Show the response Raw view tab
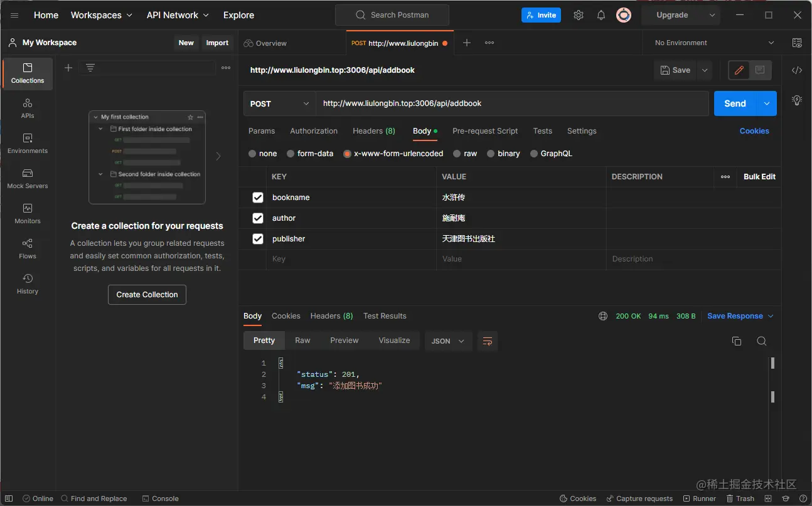The image size is (812, 506). point(302,340)
